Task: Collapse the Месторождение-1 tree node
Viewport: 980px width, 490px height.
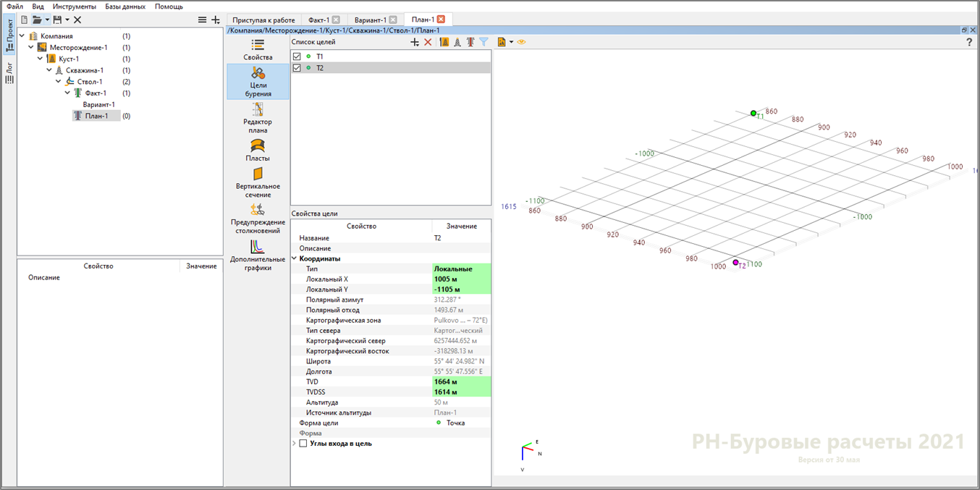Action: tap(31, 47)
